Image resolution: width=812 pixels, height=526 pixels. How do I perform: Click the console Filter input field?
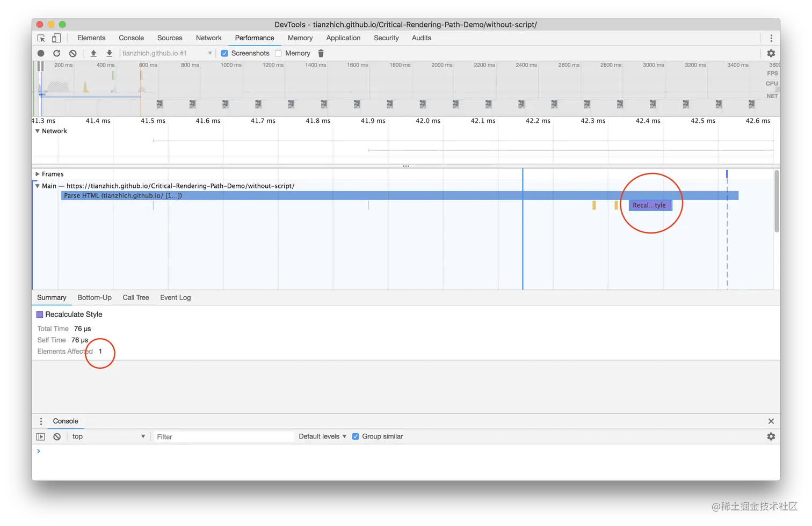click(x=223, y=437)
